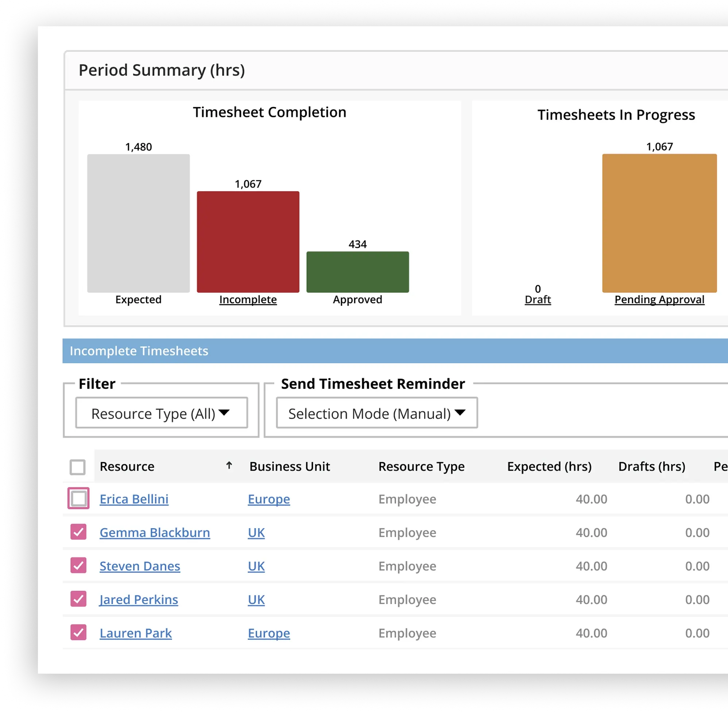Open the Draft link in progress chart
Viewport: 728px width, 712px height.
click(538, 299)
